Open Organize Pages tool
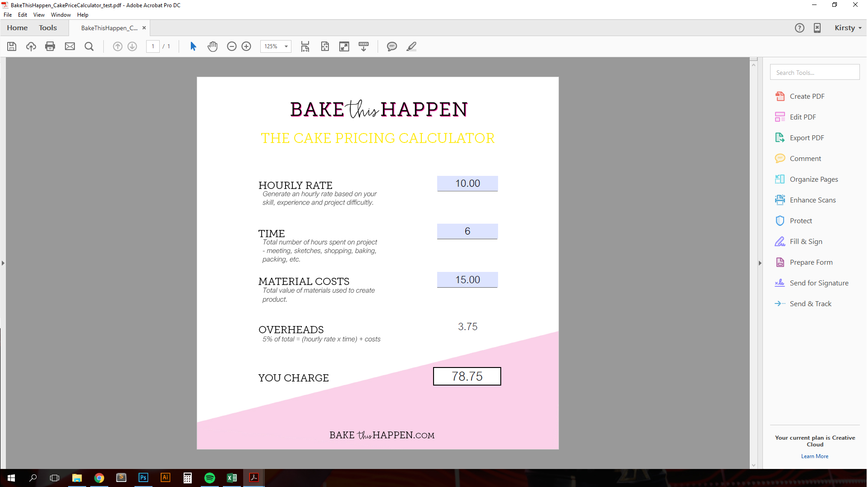This screenshot has height=487, width=868. (x=806, y=179)
